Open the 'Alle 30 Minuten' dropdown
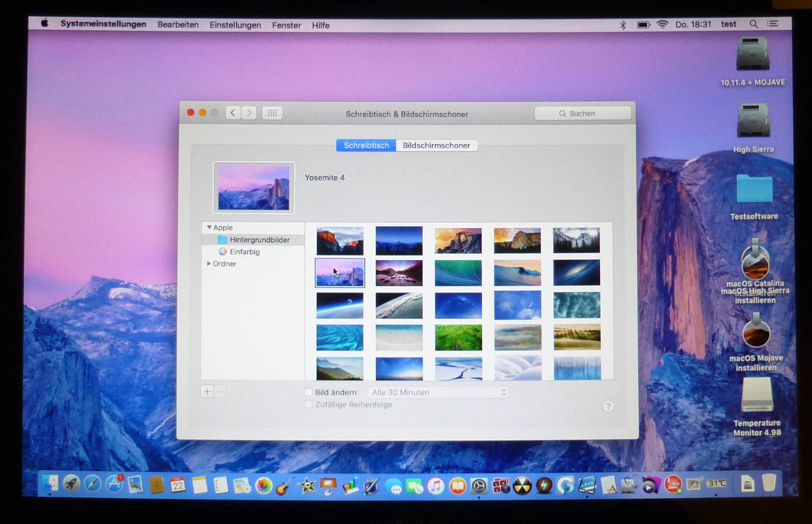812x524 pixels. point(437,392)
